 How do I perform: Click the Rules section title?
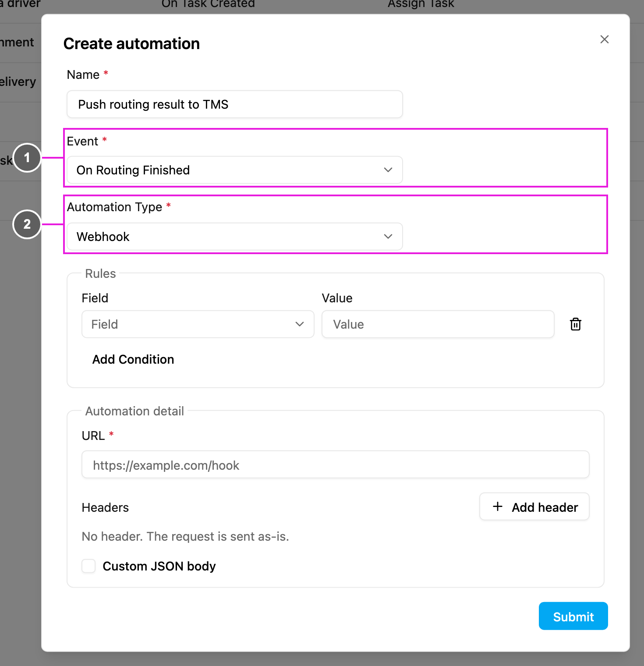101,273
